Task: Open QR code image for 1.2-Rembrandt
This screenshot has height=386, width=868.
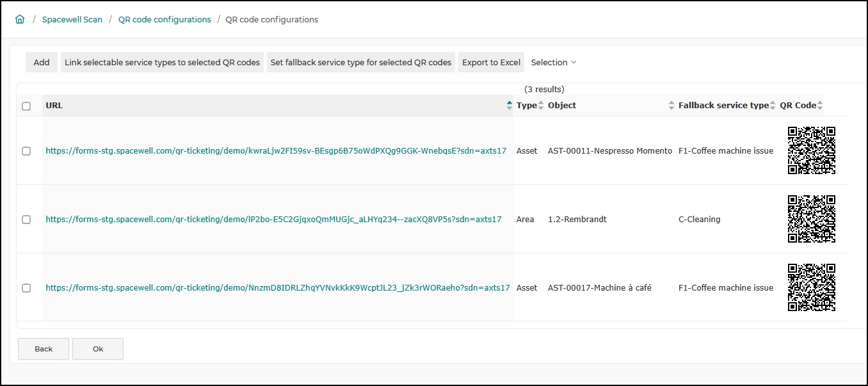Action: (812, 219)
